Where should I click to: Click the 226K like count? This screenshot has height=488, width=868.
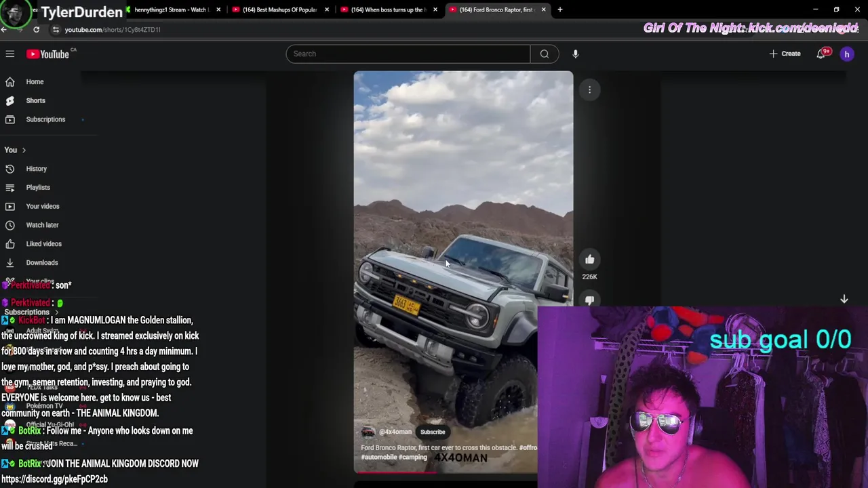click(x=589, y=277)
